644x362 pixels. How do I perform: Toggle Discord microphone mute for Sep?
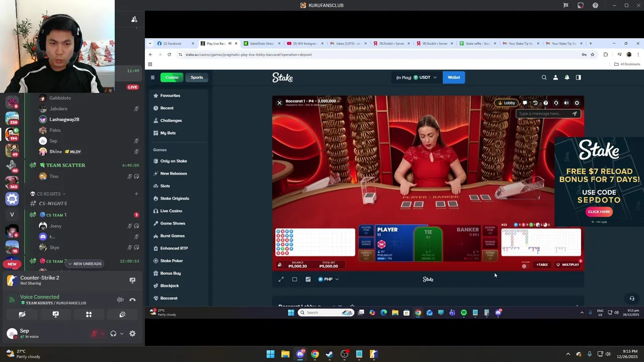pyautogui.click(x=94, y=333)
